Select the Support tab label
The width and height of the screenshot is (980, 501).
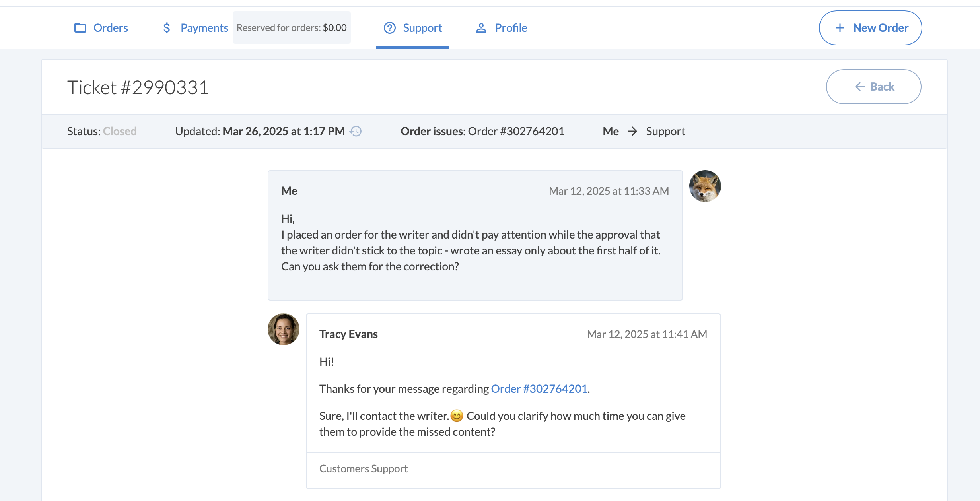pyautogui.click(x=422, y=28)
